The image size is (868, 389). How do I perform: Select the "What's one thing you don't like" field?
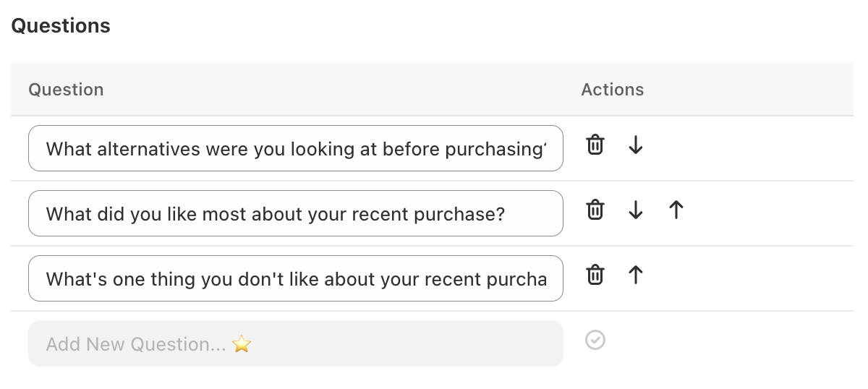click(x=295, y=279)
